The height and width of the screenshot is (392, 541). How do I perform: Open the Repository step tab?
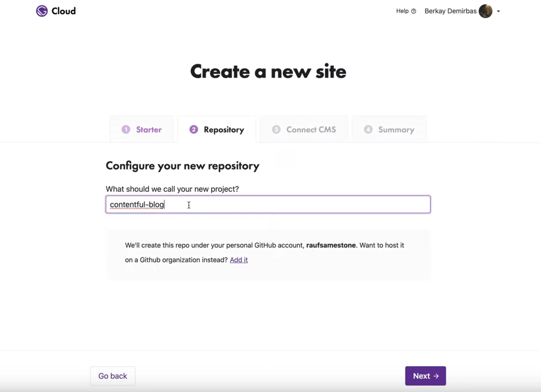click(216, 130)
